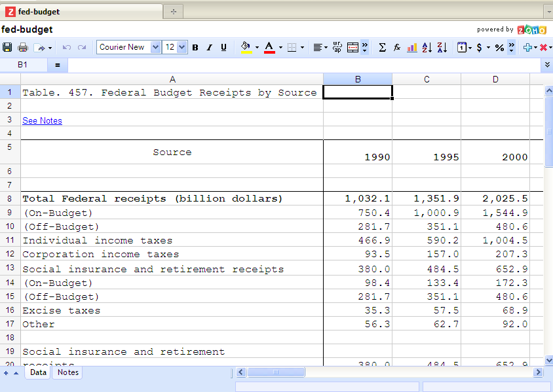Viewport: 553px width, 392px height.
Task: Sort ascending with the A-Z icon
Action: pyautogui.click(x=427, y=47)
